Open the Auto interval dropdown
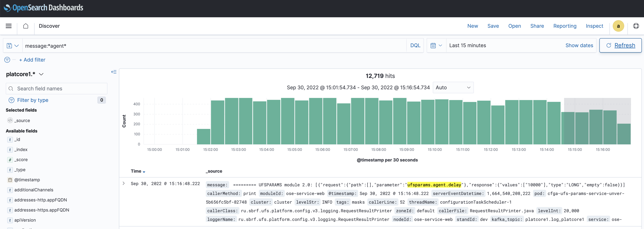The image size is (644, 229). (453, 88)
